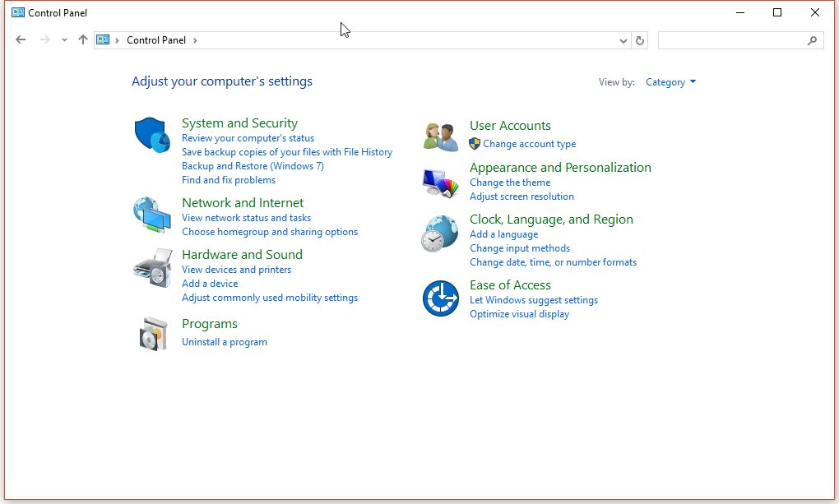Viewport: 839px width, 504px height.
Task: Click the User Accounts people icon
Action: pos(441,136)
